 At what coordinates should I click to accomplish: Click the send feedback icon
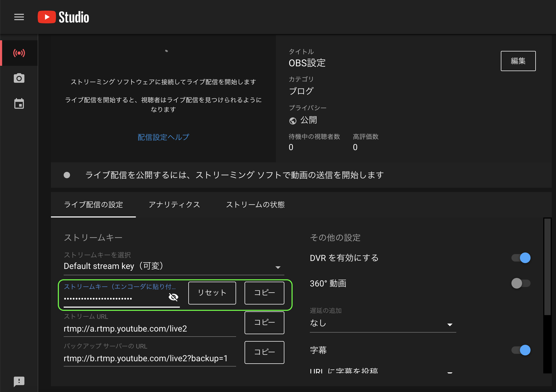pyautogui.click(x=19, y=381)
